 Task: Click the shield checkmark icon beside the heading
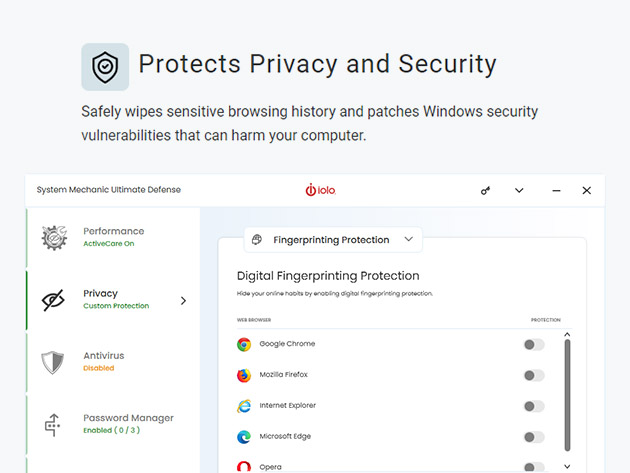tap(105, 67)
